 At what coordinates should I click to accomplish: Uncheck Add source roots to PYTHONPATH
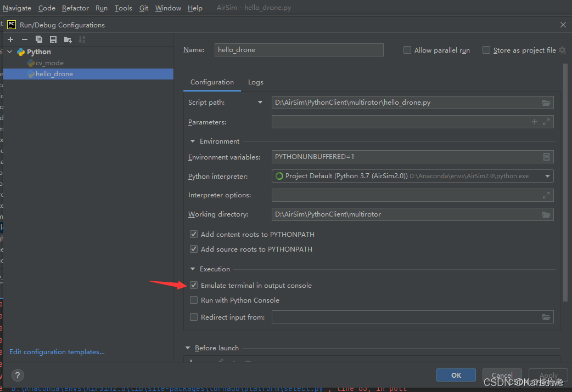[194, 249]
